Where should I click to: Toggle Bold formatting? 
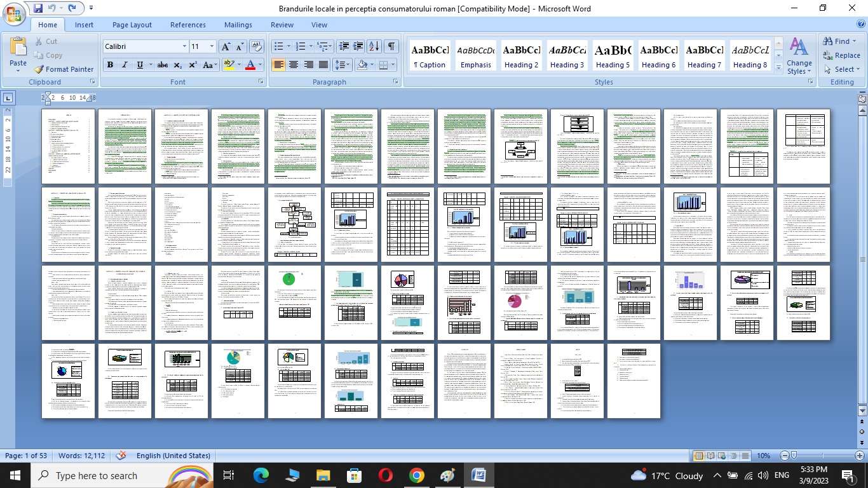[x=110, y=65]
